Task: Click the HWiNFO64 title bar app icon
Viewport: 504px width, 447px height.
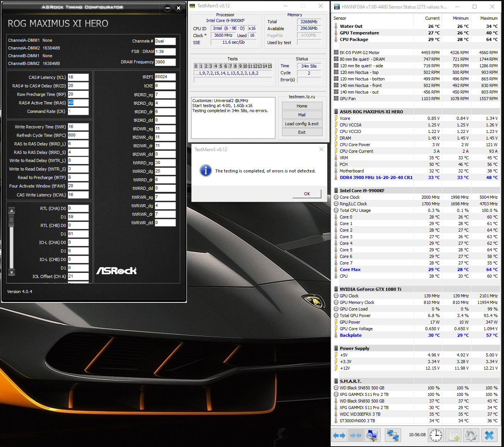Action: pyautogui.click(x=337, y=7)
